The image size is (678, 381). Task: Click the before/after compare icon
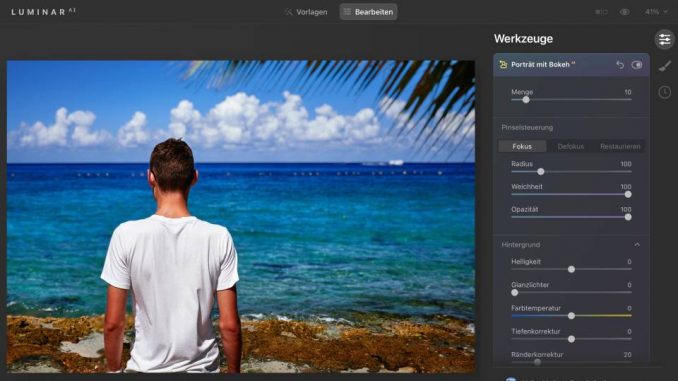click(601, 12)
